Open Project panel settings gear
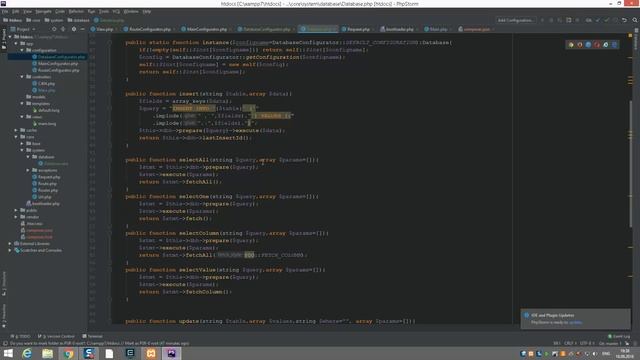This screenshot has height=360, width=640. (73, 29)
